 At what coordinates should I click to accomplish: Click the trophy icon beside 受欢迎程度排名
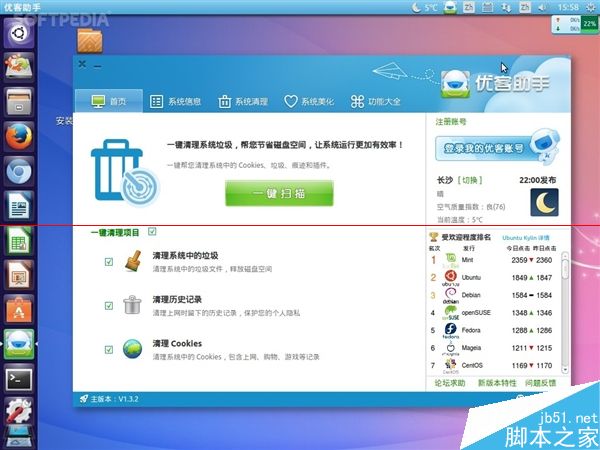point(434,237)
